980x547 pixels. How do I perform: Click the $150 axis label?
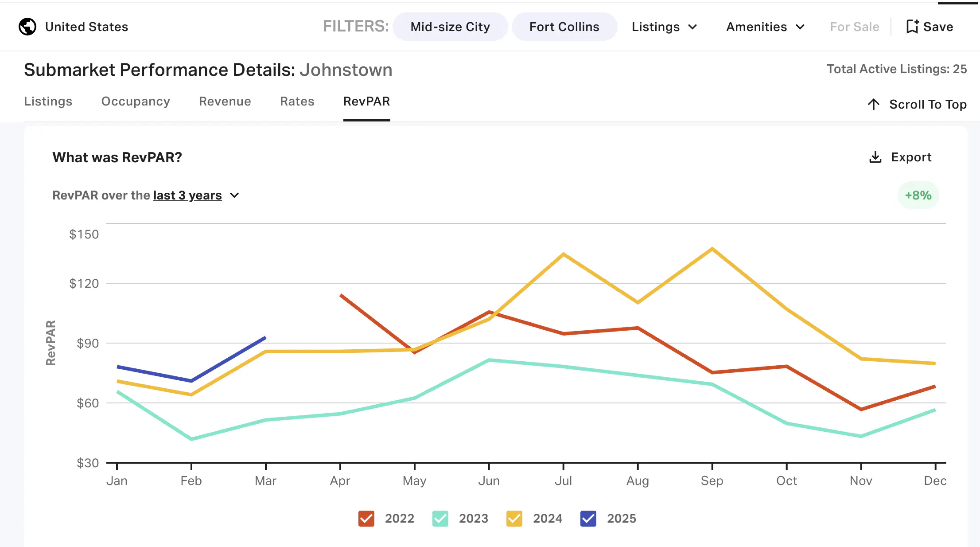click(84, 234)
